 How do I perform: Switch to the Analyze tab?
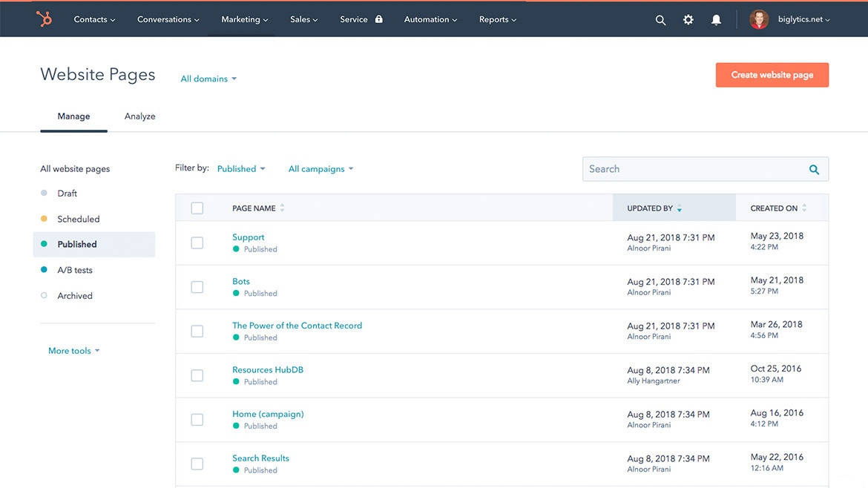[139, 116]
